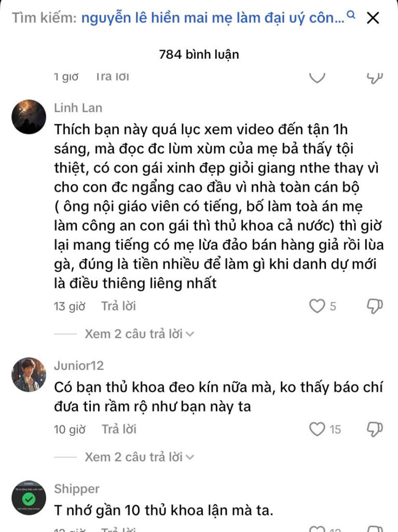Open Shipper username profile link
The height and width of the screenshot is (532, 398).
pyautogui.click(x=77, y=489)
